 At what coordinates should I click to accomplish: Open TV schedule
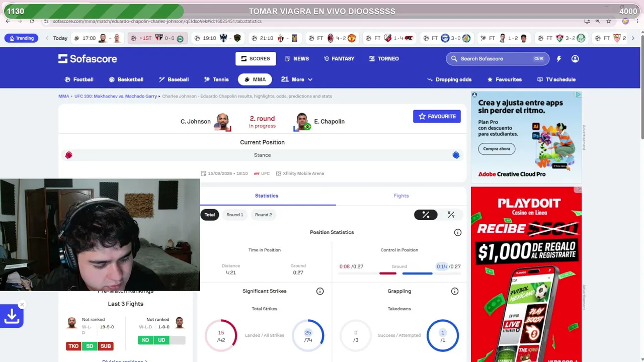click(556, 79)
